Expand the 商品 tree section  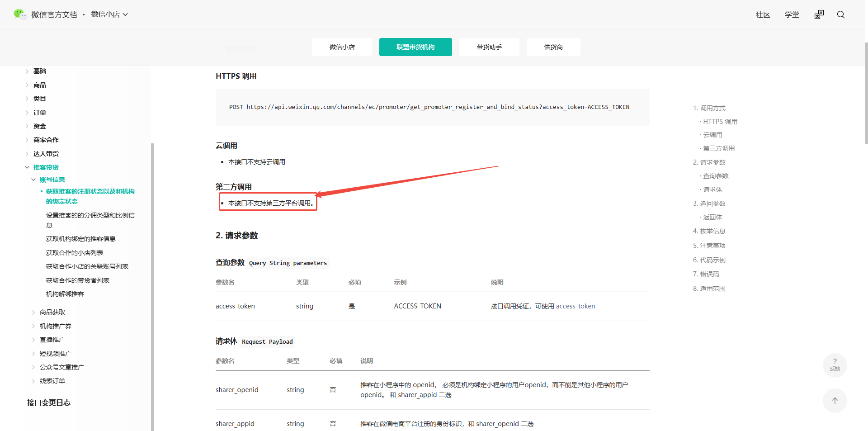click(x=27, y=85)
